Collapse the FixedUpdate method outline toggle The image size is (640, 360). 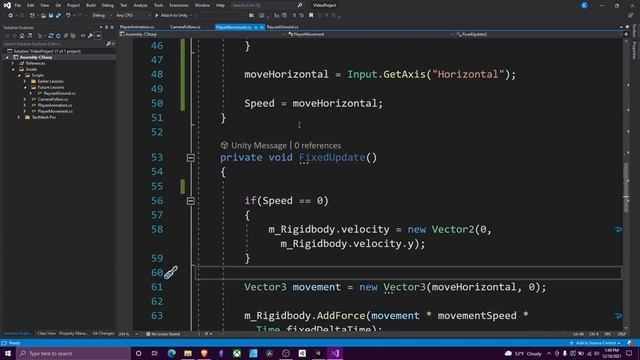191,158
